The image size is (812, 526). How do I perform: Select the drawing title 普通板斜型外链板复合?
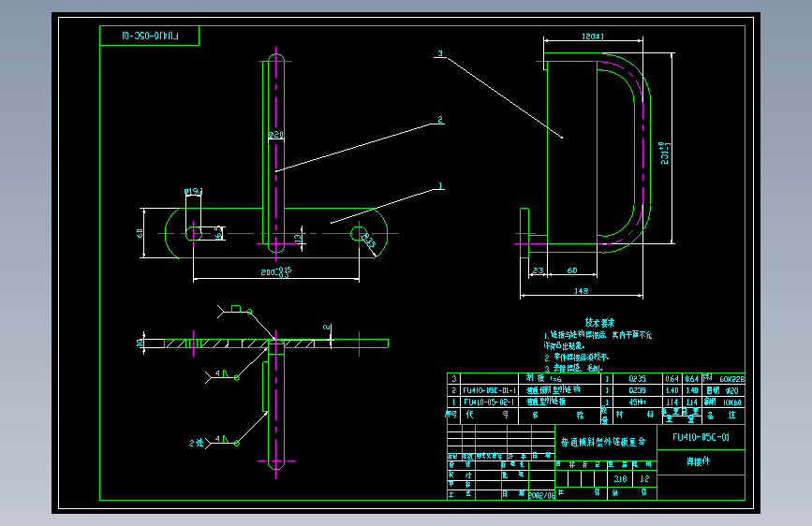click(x=603, y=442)
